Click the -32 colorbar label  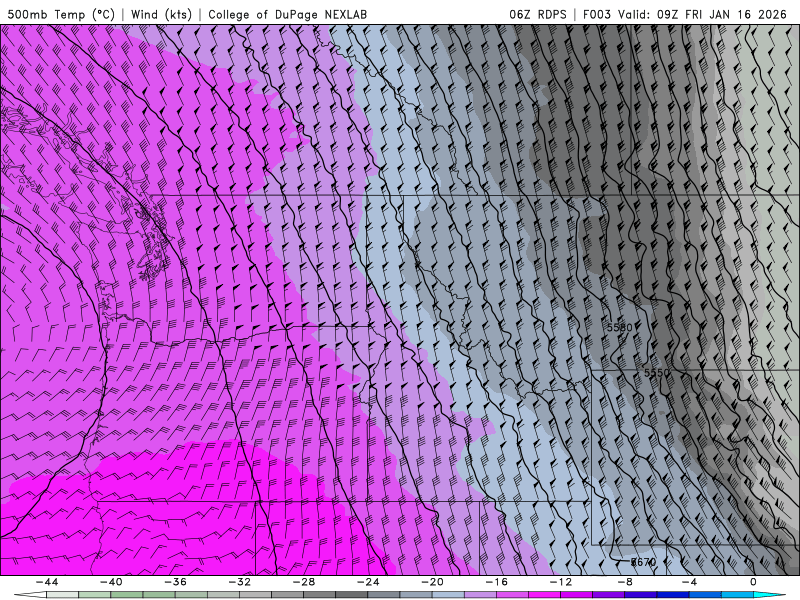[239, 582]
